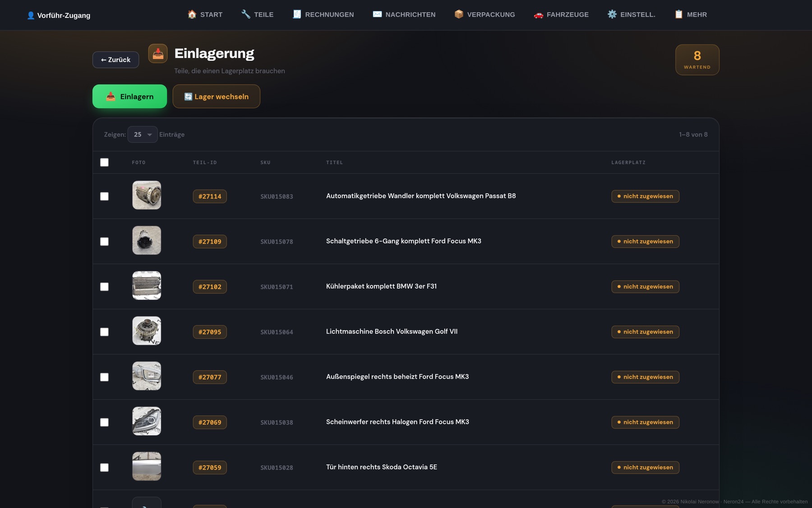View the Lichtmaschine Bosch photo thumbnail

pos(147,331)
